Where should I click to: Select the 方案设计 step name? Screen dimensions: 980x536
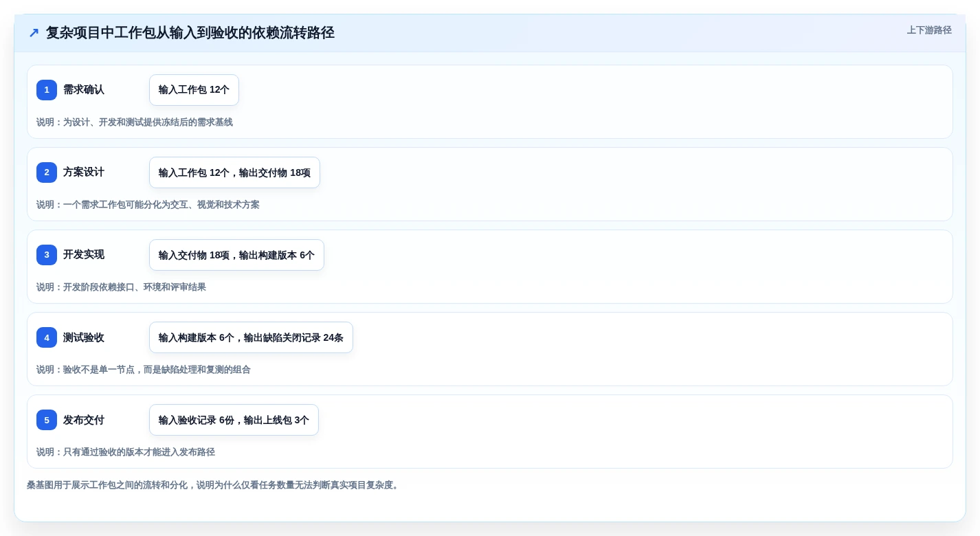pyautogui.click(x=84, y=172)
